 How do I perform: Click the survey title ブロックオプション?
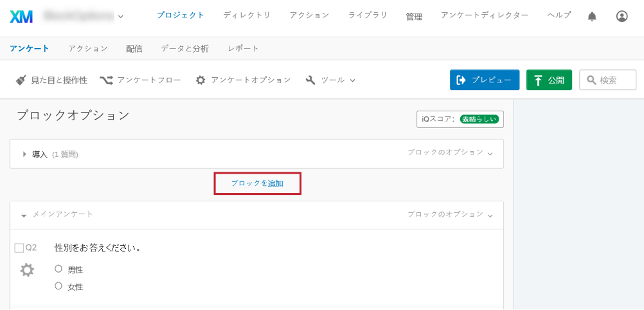(x=73, y=116)
